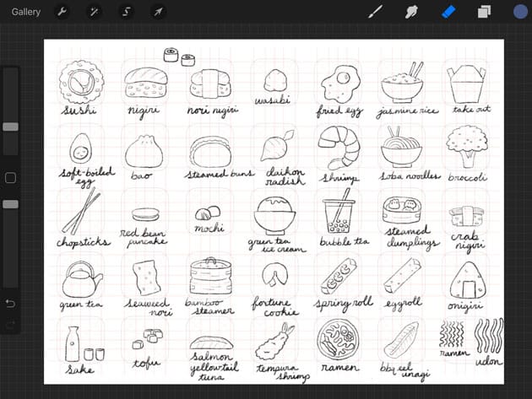Open the Layers panel
532x399 pixels.
point(484,12)
